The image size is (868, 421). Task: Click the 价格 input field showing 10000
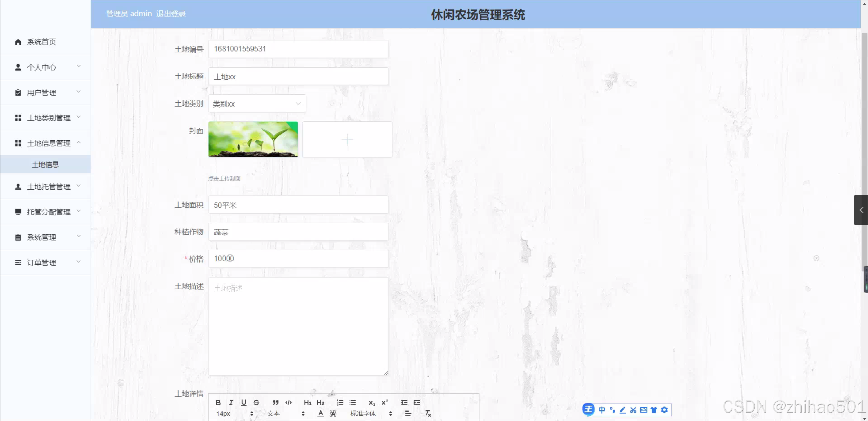point(298,259)
